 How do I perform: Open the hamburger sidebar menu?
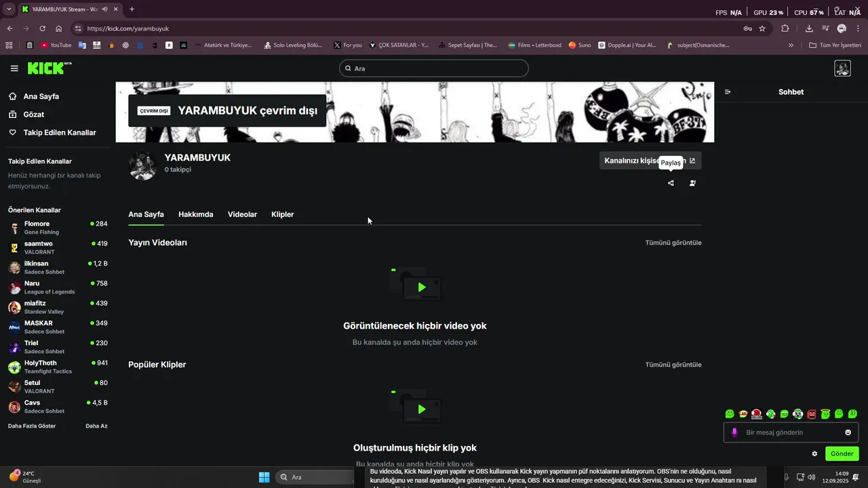click(x=14, y=68)
